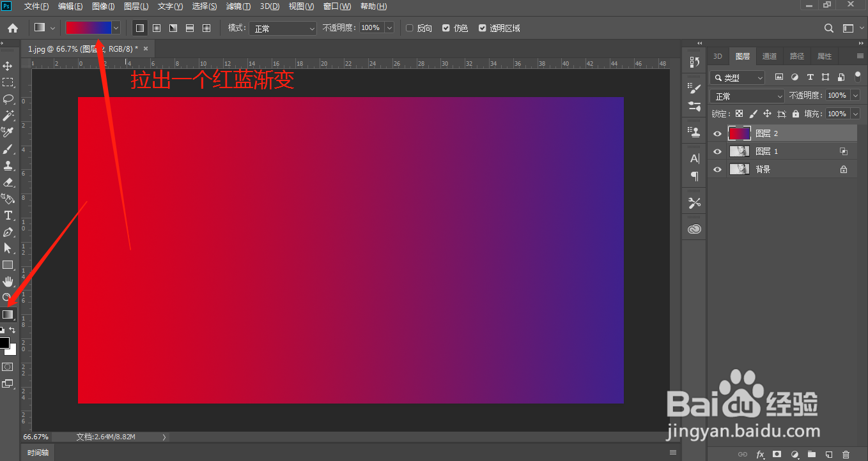Choose angle gradient style
868x461 pixels.
coord(173,28)
